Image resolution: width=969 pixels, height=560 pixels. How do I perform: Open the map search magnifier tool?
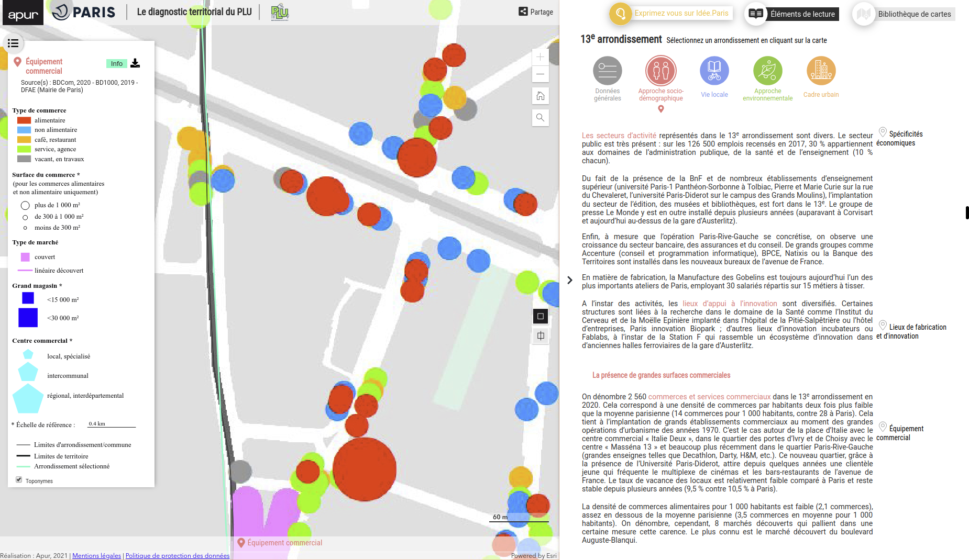[540, 118]
